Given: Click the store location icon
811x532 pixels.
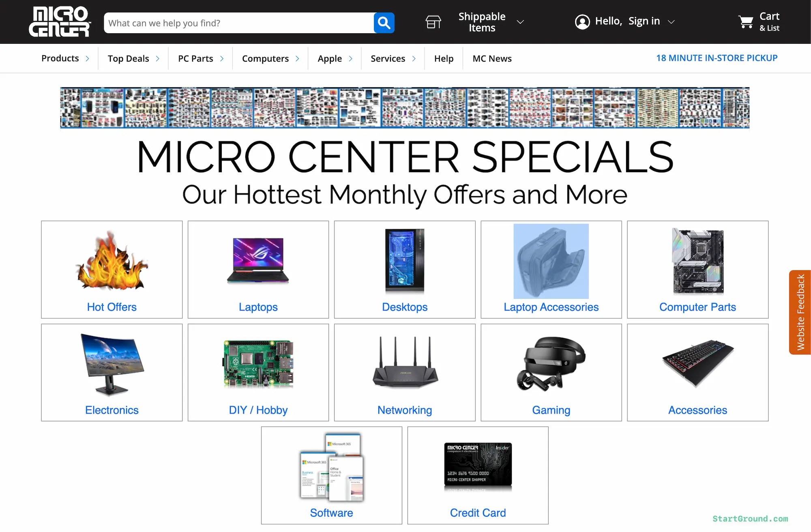Looking at the screenshot, I should pos(433,22).
